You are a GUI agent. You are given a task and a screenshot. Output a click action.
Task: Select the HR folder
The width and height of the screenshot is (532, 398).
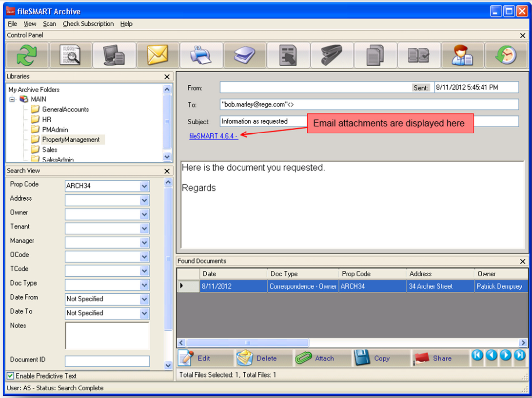tap(46, 120)
